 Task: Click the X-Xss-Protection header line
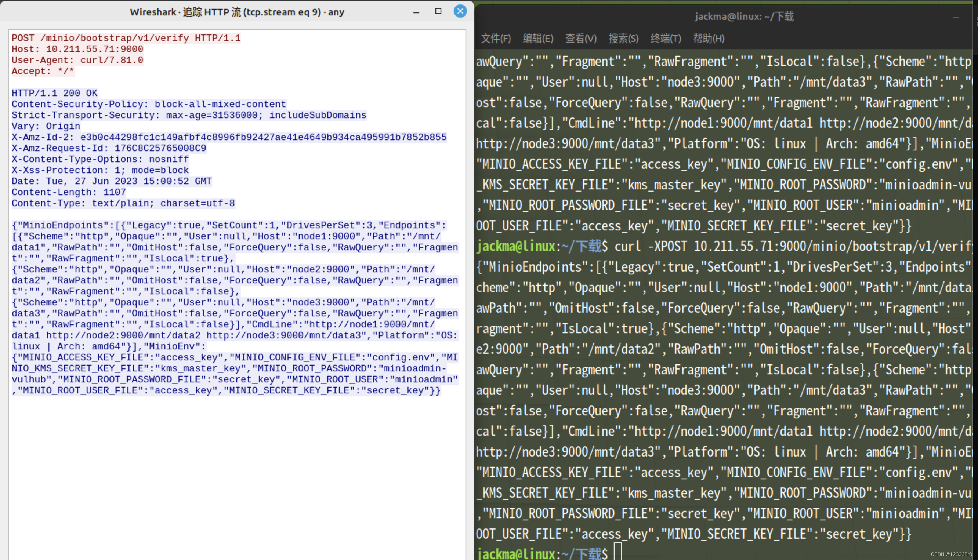click(x=101, y=170)
